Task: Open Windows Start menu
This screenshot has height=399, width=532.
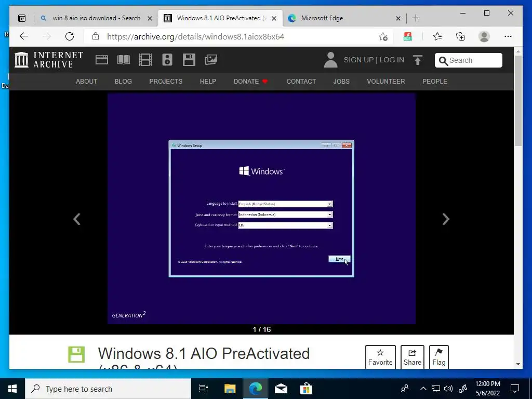Action: [x=12, y=389]
